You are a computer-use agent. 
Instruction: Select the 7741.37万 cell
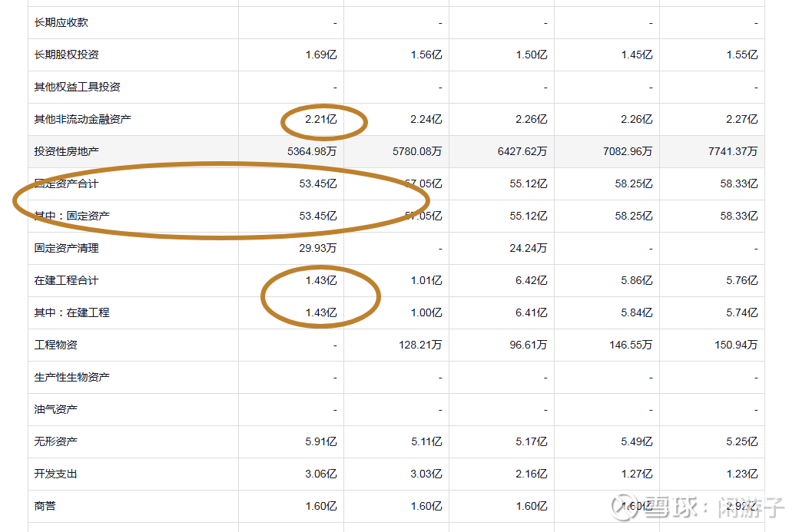click(733, 152)
